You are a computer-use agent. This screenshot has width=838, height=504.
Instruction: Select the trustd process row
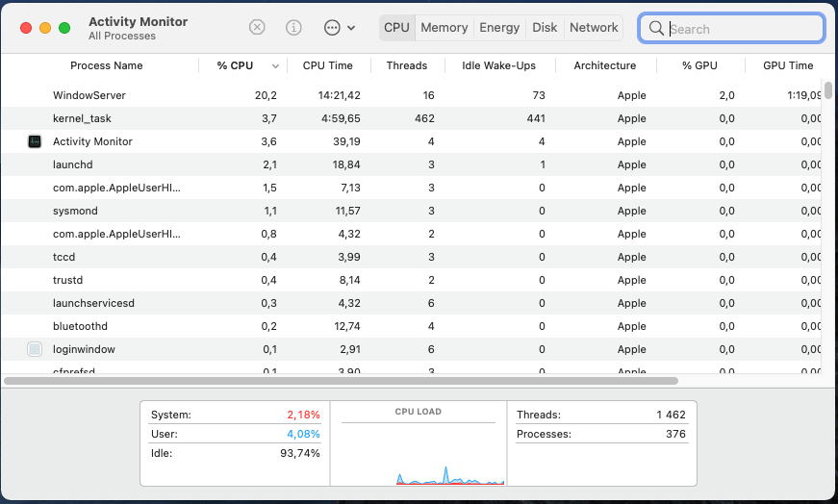[x=412, y=280]
